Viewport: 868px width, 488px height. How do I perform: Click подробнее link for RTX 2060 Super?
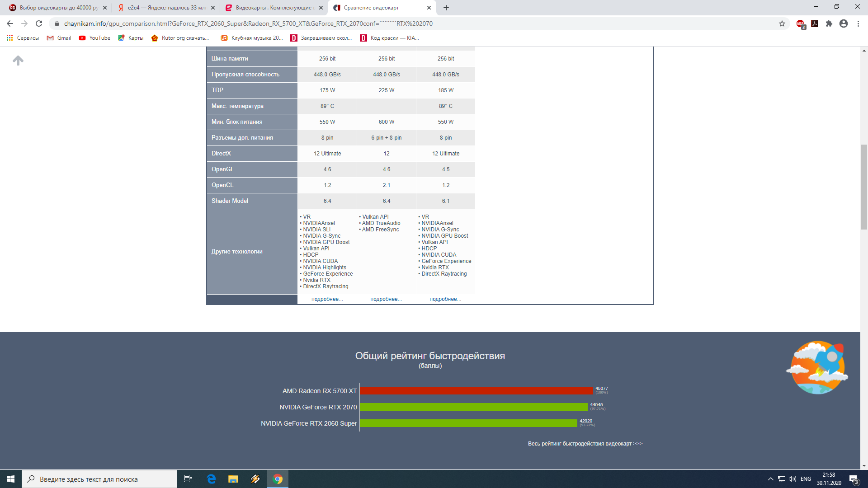click(327, 299)
